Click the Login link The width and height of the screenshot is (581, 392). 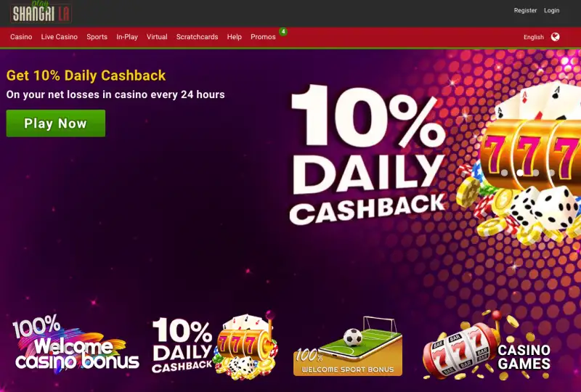pos(552,10)
